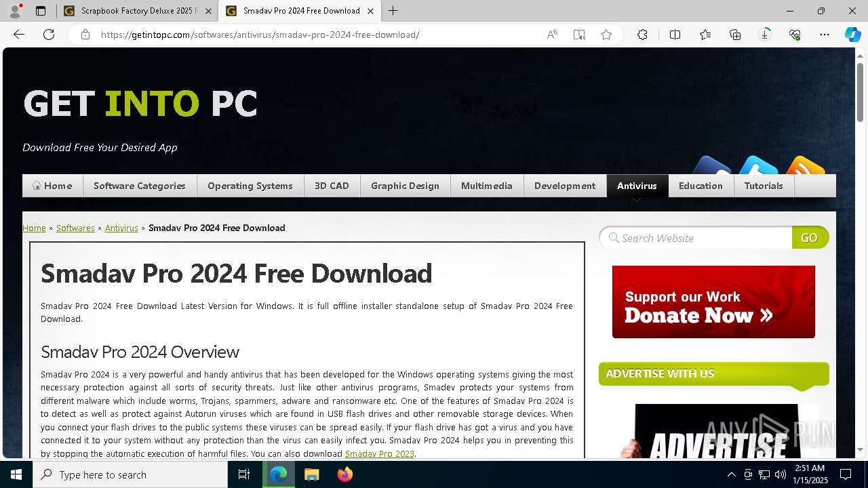The width and height of the screenshot is (868, 488).
Task: Open the Favorites list icon
Action: coord(705,35)
